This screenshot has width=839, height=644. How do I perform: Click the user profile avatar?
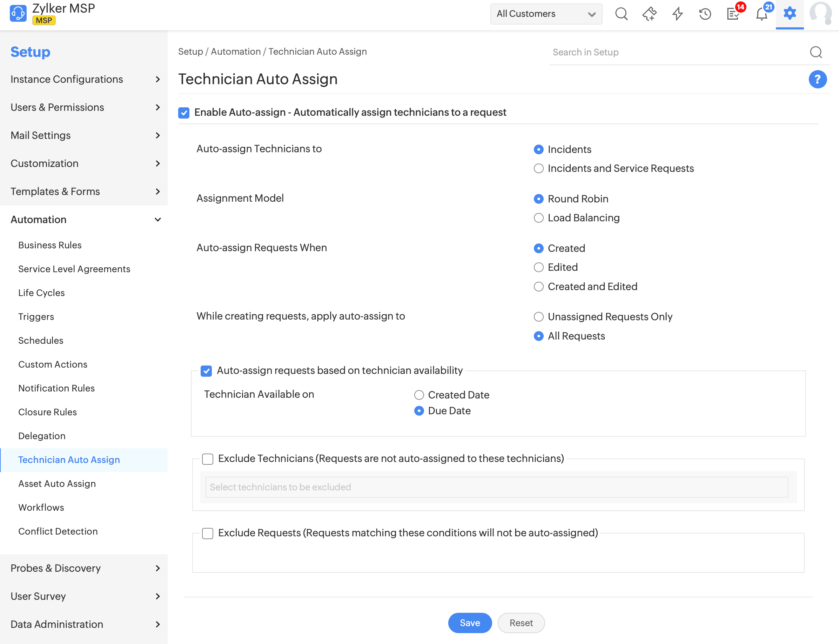click(x=820, y=13)
